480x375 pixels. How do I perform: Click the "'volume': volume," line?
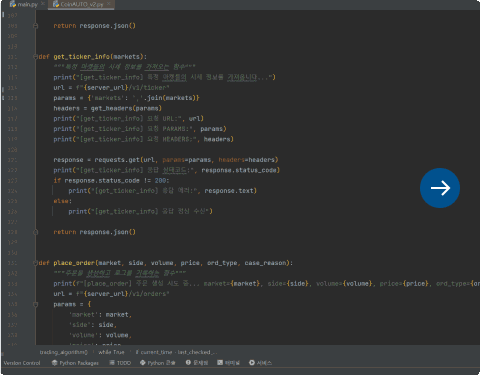[x=100, y=335]
